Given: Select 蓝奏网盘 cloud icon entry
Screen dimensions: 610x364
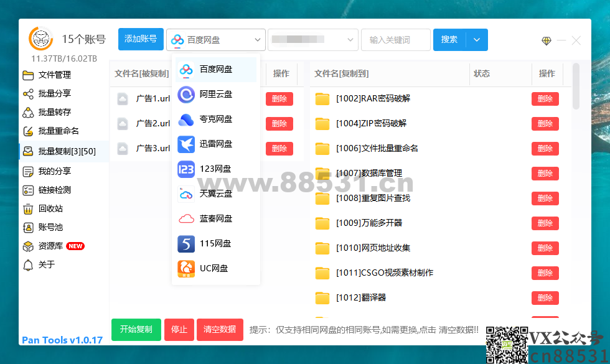Looking at the screenshot, I should tap(187, 219).
